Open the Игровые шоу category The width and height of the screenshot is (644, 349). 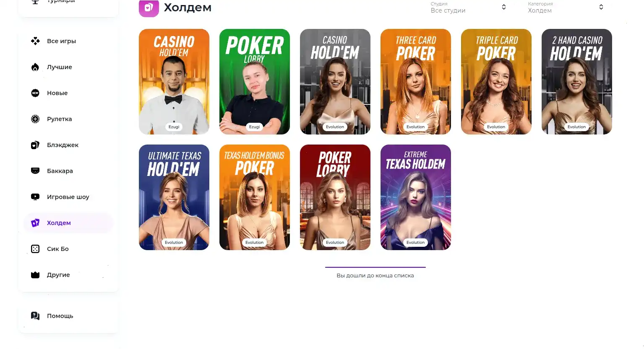click(68, 197)
